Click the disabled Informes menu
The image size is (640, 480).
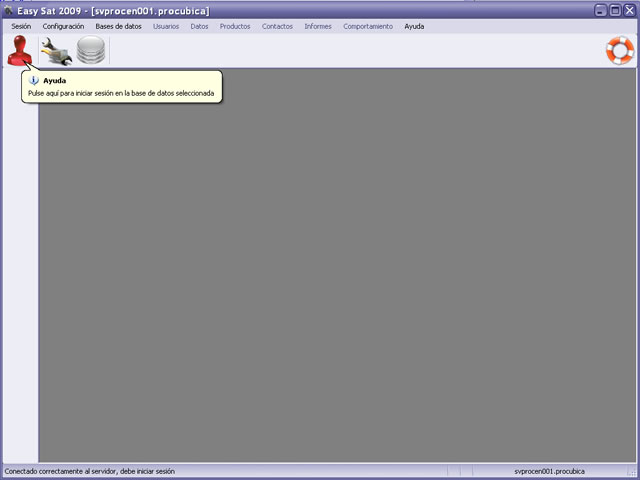point(318,27)
